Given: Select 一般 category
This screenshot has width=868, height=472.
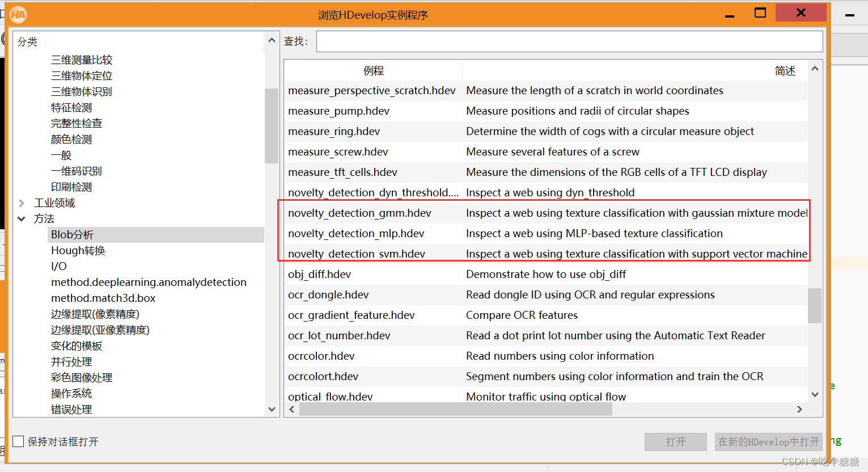Looking at the screenshot, I should [x=61, y=155].
